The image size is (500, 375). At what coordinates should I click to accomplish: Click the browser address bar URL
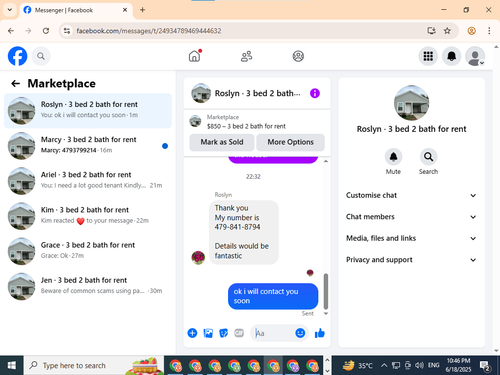tap(149, 31)
